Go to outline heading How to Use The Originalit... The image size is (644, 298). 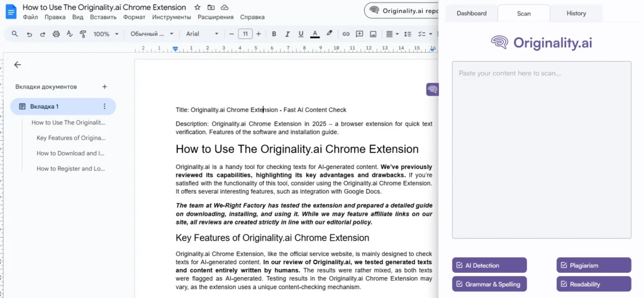point(69,123)
